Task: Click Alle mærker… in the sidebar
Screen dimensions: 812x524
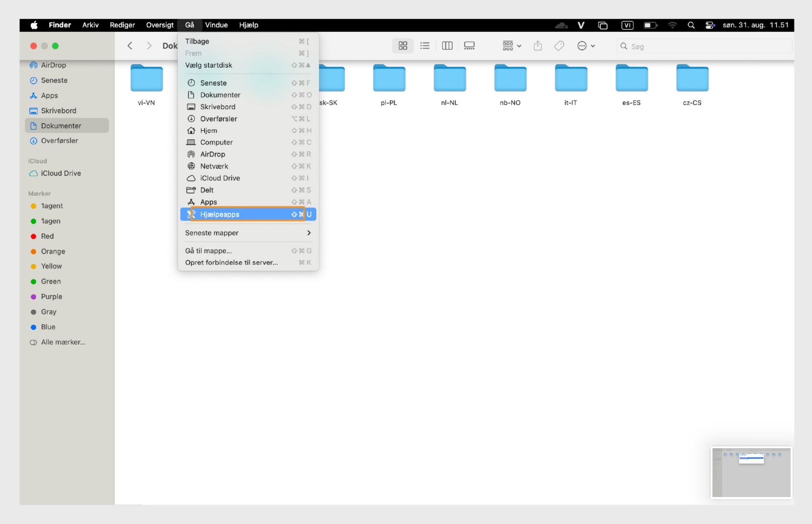Action: point(63,342)
